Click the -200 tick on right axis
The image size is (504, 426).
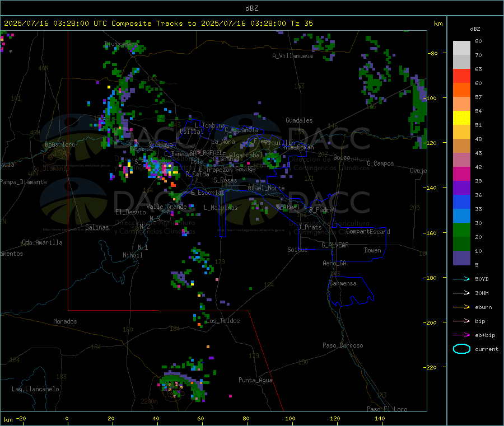(x=431, y=322)
